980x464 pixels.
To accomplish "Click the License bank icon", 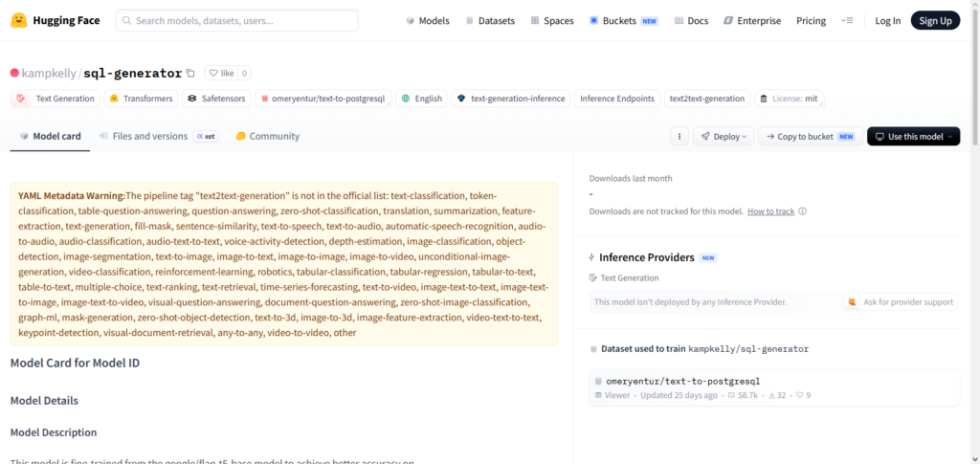I will click(764, 99).
